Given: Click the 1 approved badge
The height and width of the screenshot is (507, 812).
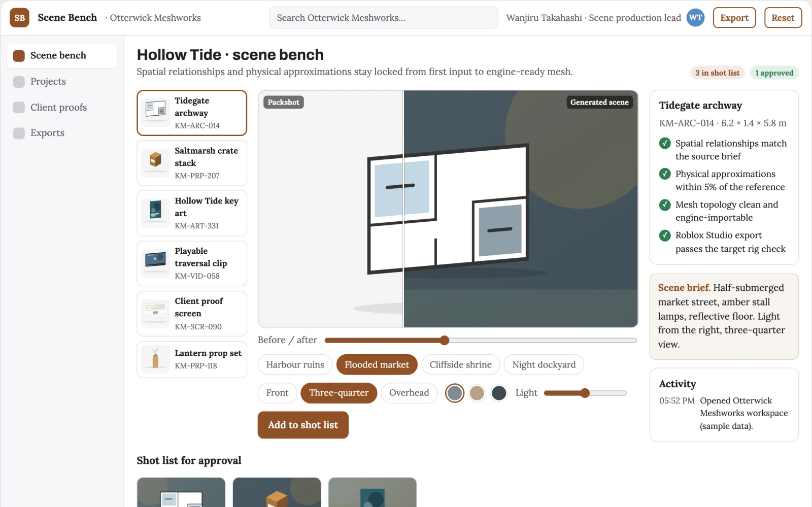Looking at the screenshot, I should point(774,73).
